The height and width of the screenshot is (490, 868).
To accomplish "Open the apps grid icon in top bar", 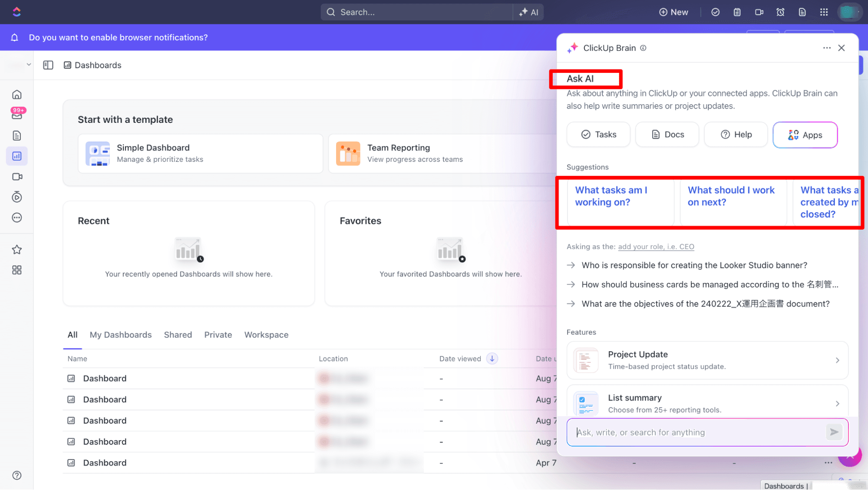I will click(x=824, y=12).
